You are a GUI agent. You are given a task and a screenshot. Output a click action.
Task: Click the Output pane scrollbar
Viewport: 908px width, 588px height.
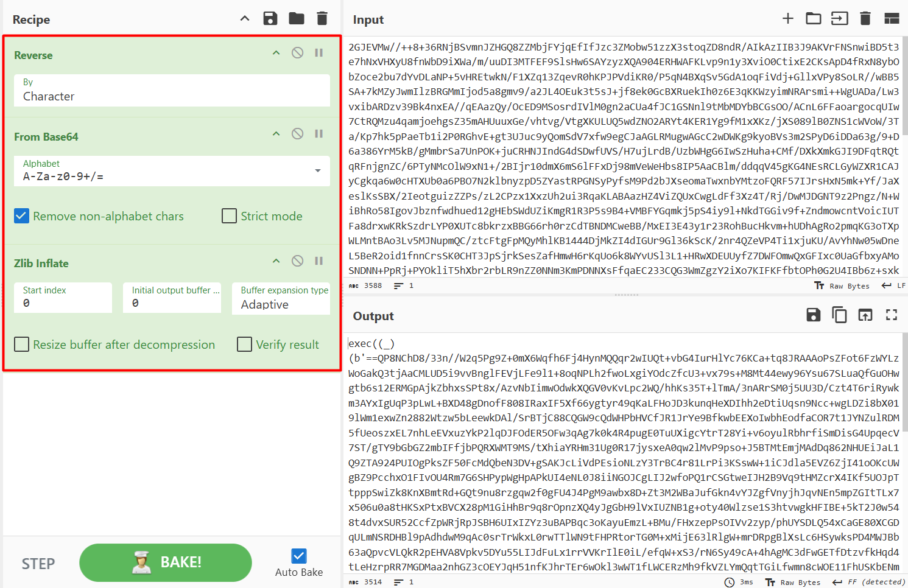[x=905, y=382]
